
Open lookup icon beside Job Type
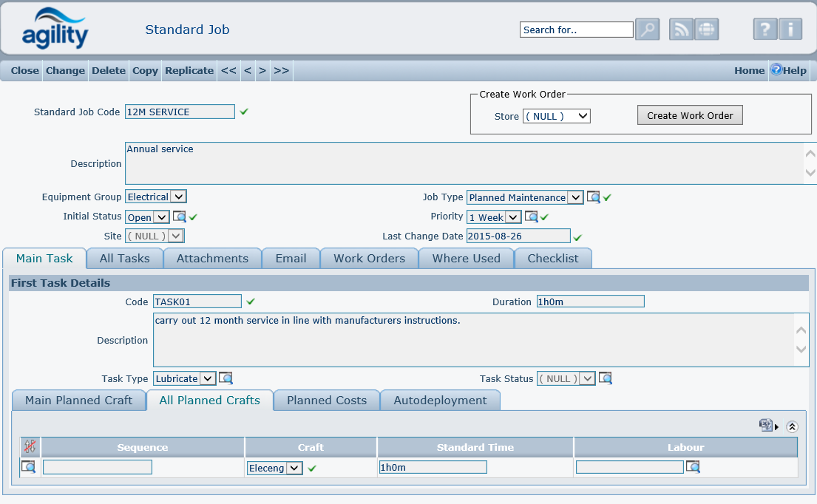coord(593,197)
